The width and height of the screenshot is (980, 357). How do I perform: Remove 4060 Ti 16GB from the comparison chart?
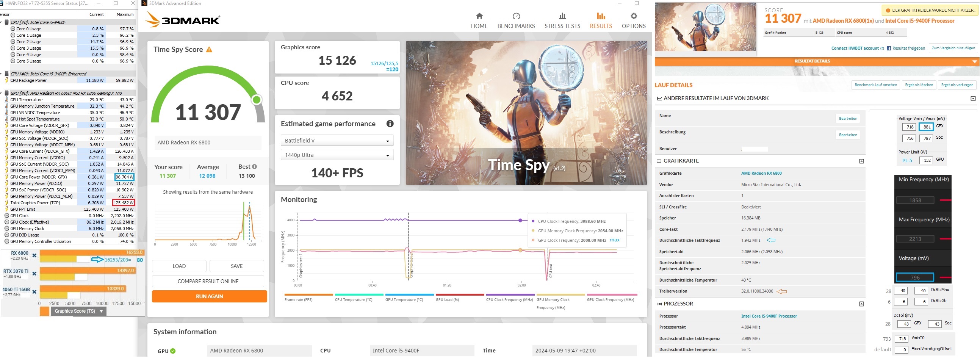click(34, 292)
